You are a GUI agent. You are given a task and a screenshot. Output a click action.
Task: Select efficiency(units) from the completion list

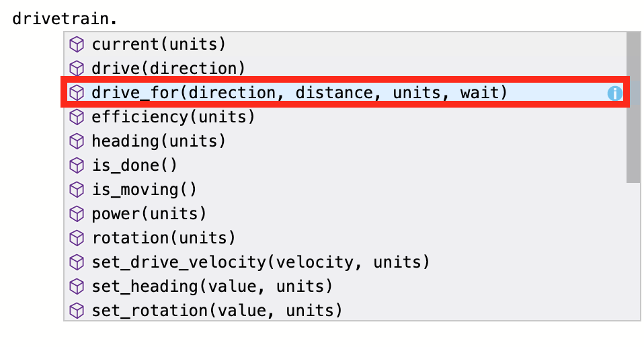173,117
